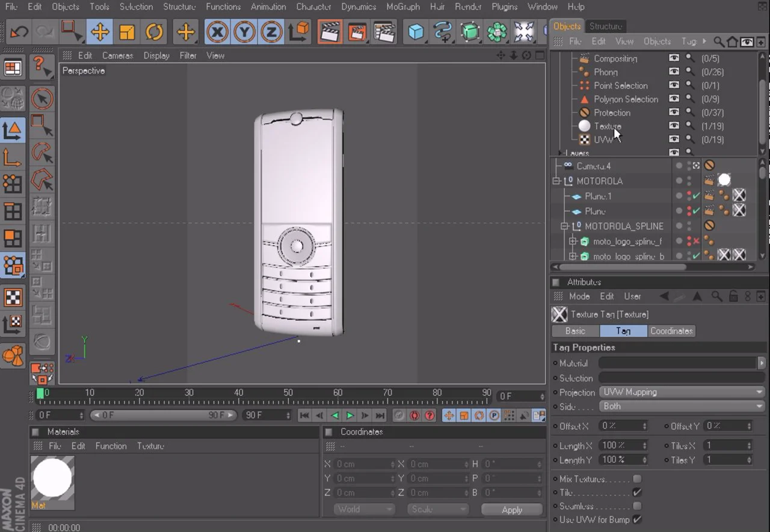This screenshot has width=770, height=532.
Task: Click the back arrow in Attributes panel
Action: (x=664, y=296)
